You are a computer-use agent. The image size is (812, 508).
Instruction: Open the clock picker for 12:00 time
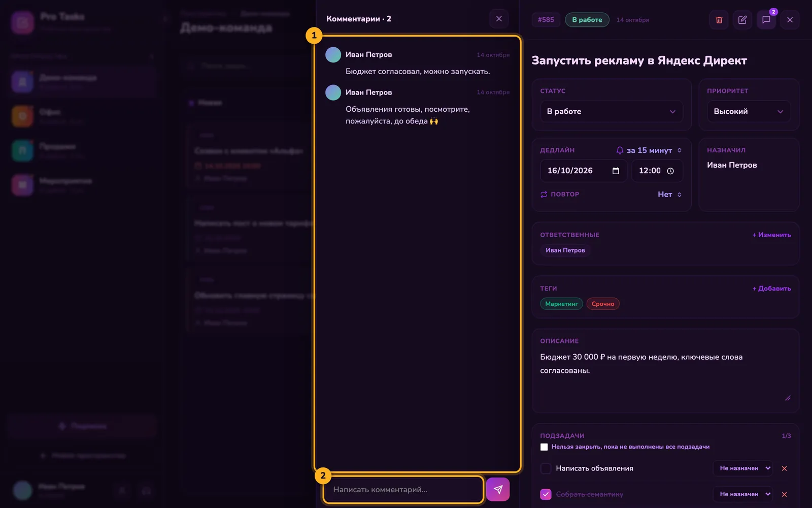click(x=670, y=171)
